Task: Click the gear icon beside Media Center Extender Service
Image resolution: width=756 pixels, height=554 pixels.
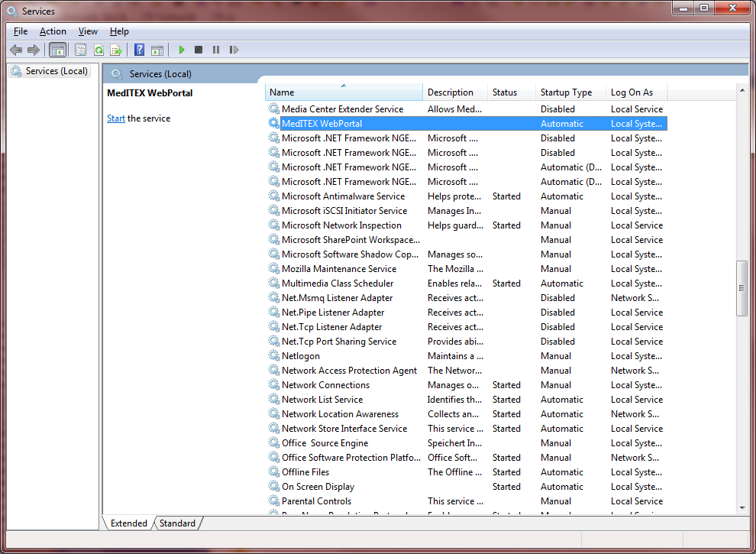Action: coord(274,109)
